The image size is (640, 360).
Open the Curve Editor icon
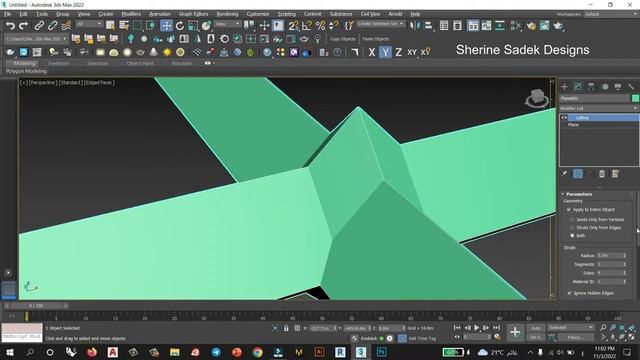486,26
